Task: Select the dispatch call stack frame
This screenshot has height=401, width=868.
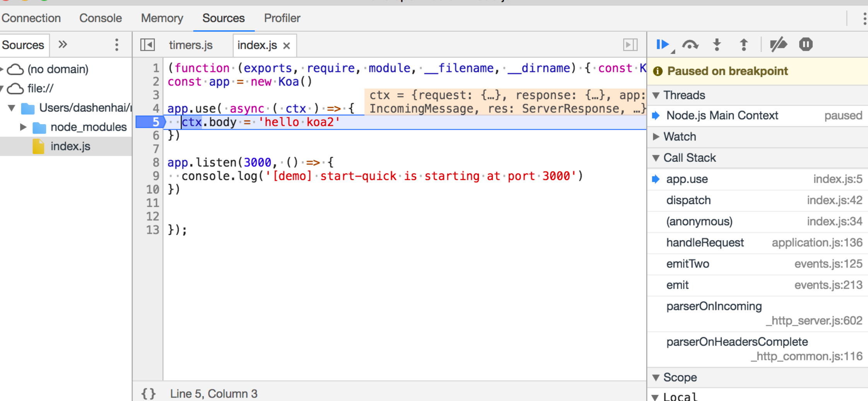Action: click(689, 200)
